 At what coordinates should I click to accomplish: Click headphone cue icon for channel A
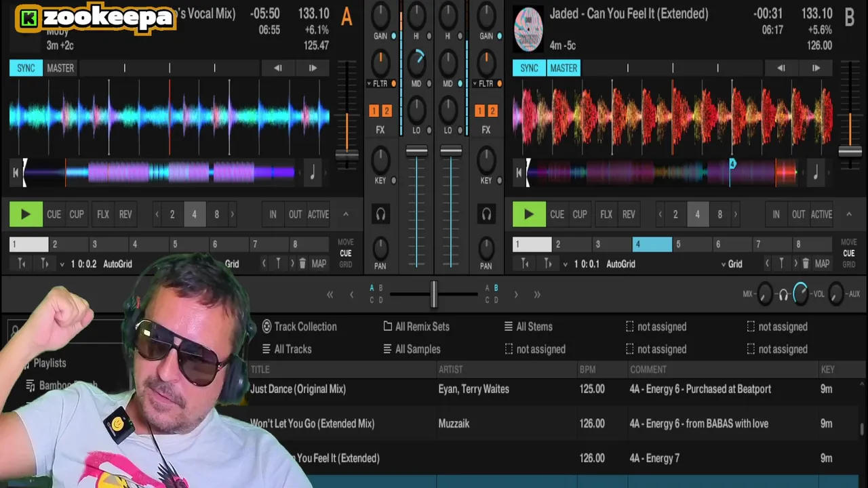tap(380, 214)
